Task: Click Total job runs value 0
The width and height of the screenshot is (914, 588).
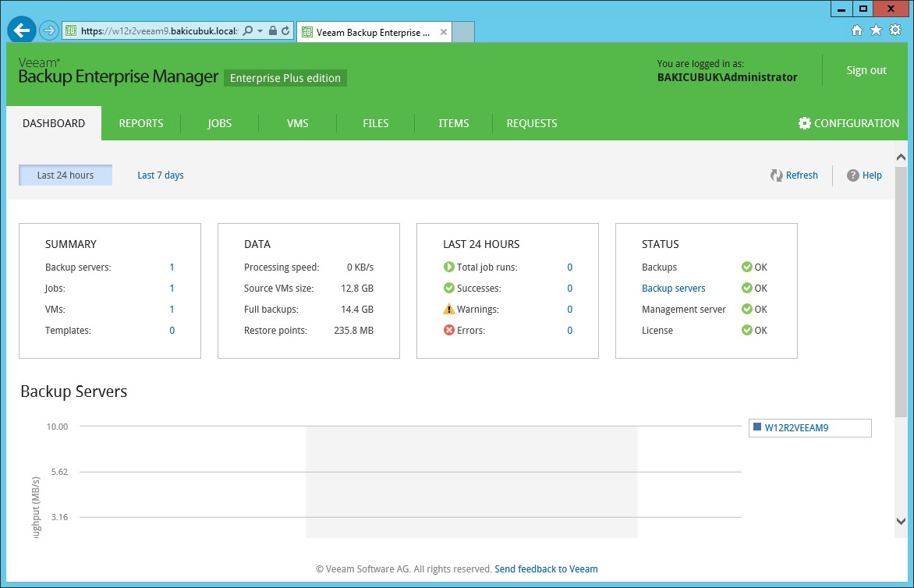Action: click(569, 267)
